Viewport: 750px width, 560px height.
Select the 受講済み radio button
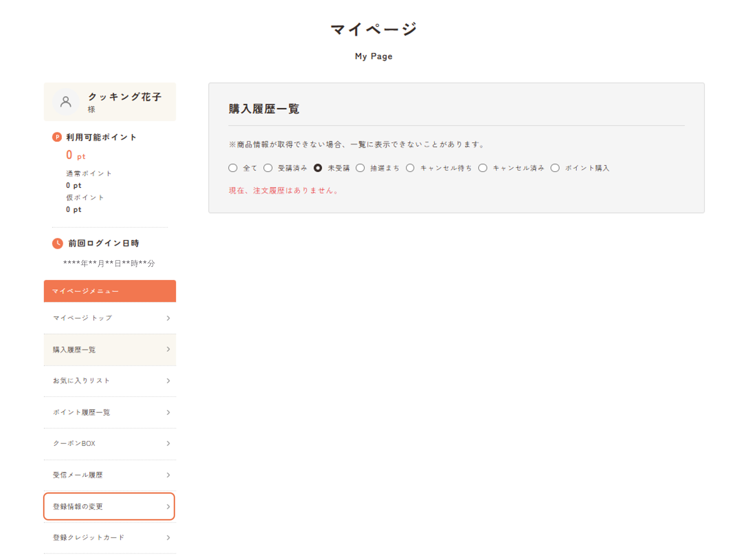(x=268, y=168)
